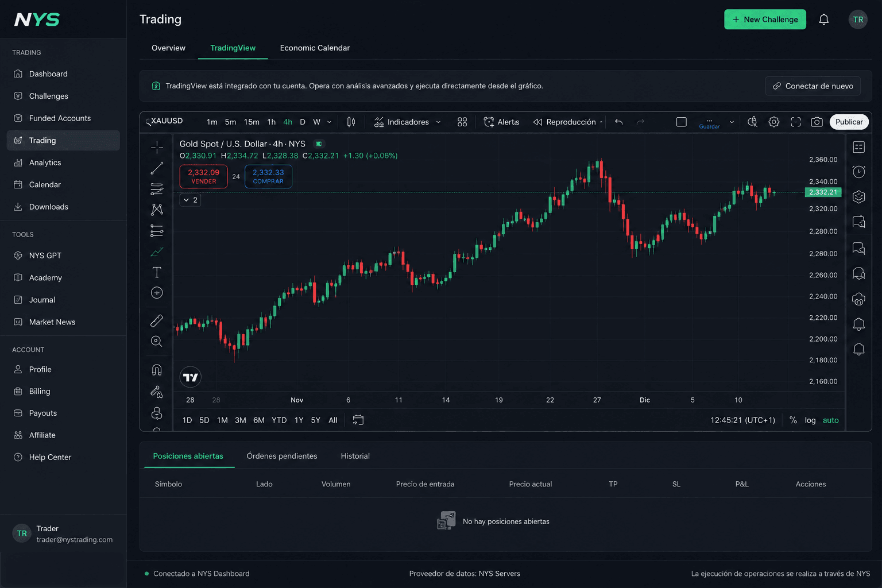Open Funded Accounts in sidebar
The height and width of the screenshot is (588, 882).
[63, 118]
